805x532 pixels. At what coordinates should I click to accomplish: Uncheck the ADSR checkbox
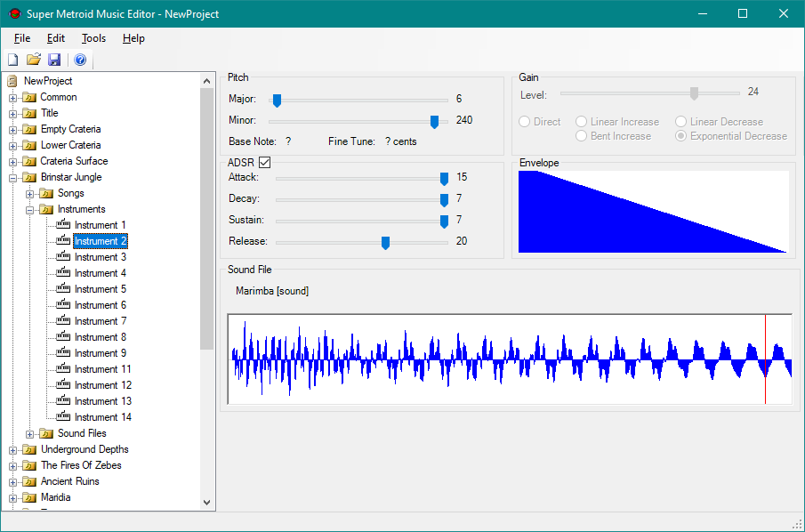click(264, 162)
